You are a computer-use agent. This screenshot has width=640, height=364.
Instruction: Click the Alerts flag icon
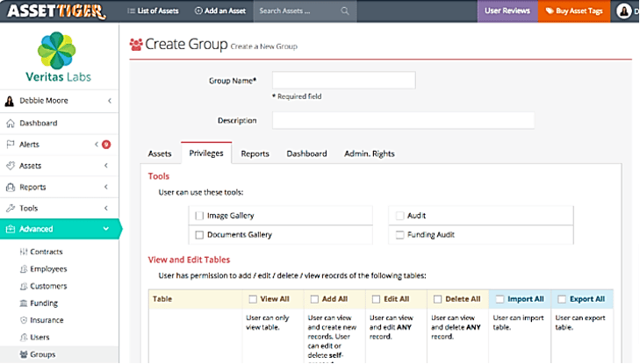tap(11, 145)
